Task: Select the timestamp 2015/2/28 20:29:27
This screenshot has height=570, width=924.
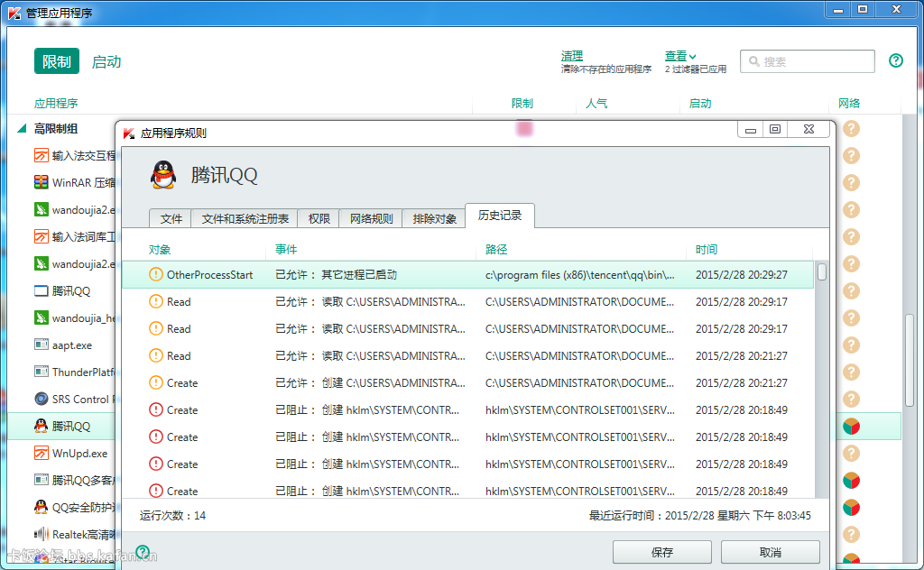Action: [742, 275]
